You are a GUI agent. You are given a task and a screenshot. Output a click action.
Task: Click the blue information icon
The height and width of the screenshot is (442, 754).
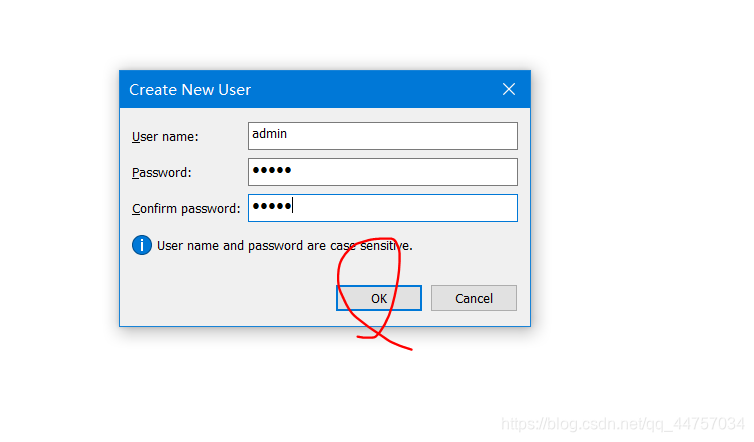tap(142, 245)
